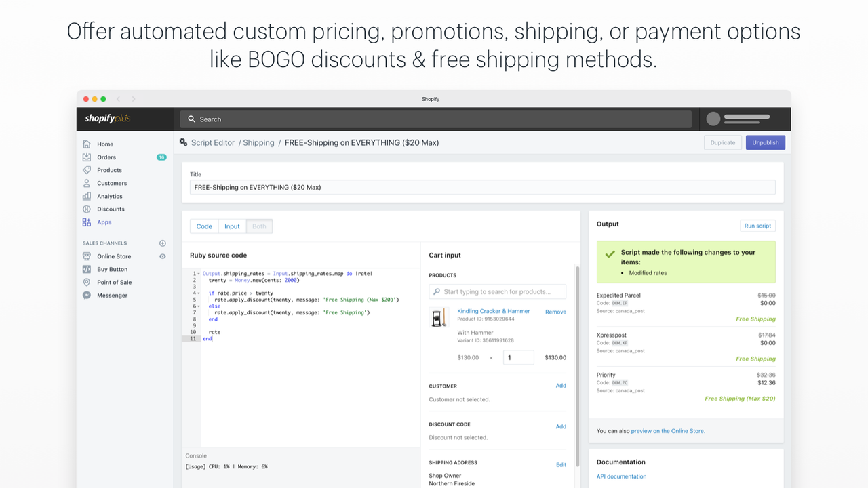
Task: Switch to the Code tab
Action: coord(204,226)
